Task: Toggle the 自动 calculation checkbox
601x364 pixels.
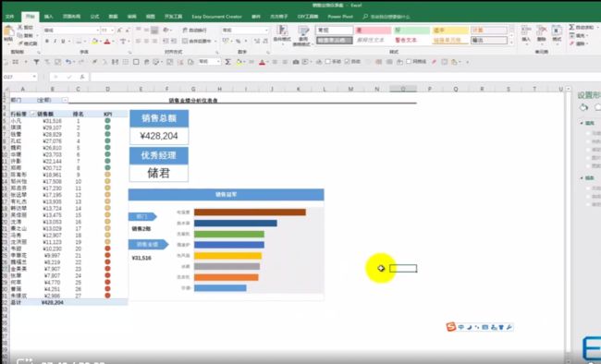Action: (x=347, y=61)
